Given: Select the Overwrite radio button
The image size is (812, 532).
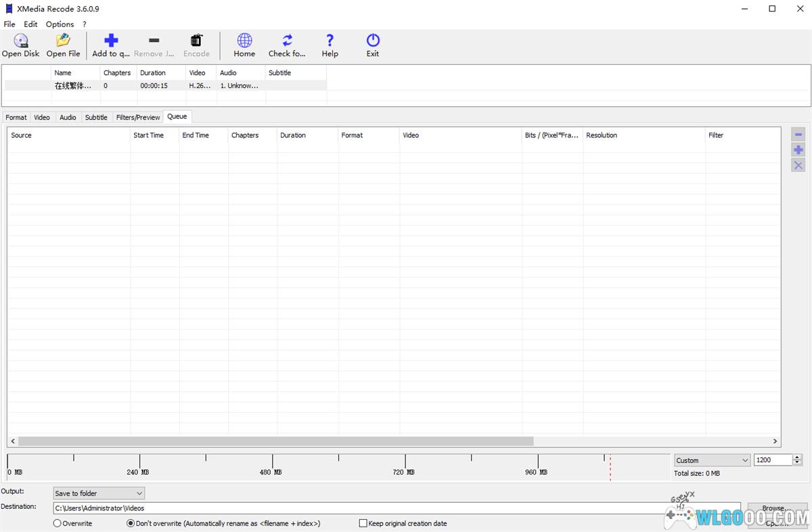Looking at the screenshot, I should coord(58,523).
